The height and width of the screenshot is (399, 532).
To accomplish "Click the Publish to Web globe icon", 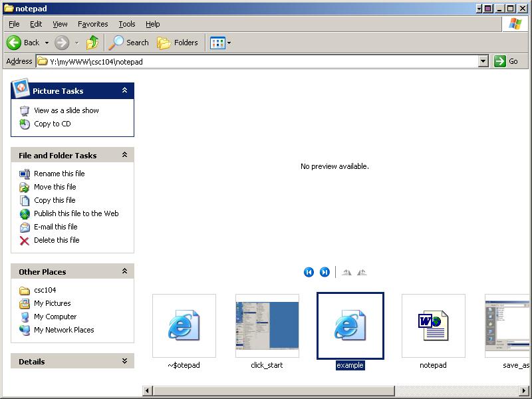I will [25, 214].
